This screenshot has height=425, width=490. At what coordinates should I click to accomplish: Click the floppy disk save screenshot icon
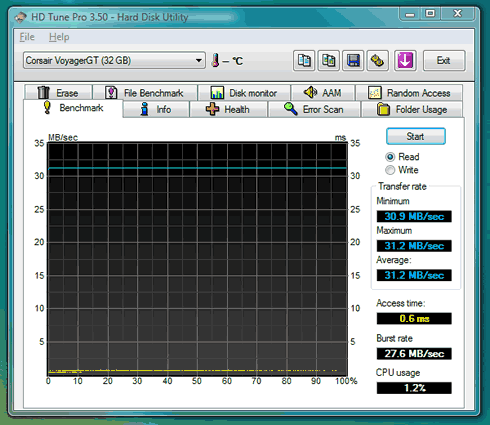(x=353, y=61)
